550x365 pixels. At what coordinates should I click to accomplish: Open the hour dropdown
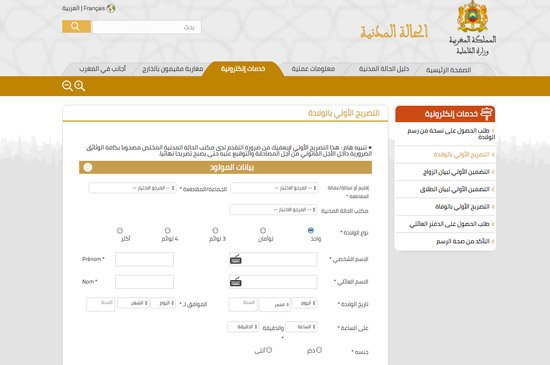click(x=301, y=327)
